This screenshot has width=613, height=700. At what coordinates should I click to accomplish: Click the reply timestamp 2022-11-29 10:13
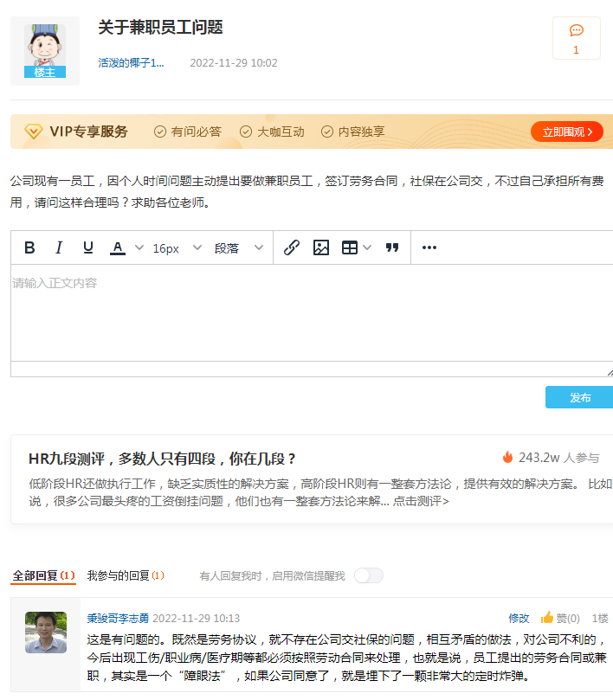[197, 619]
